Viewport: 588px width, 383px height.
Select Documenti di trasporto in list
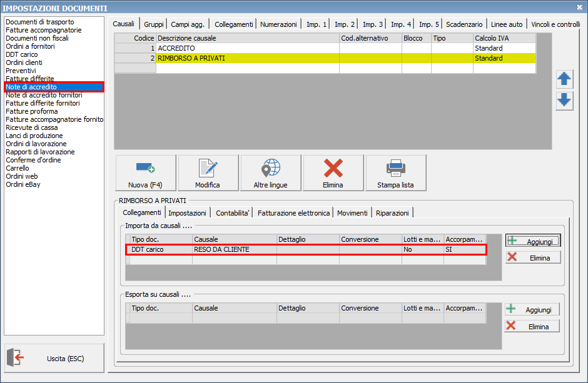point(40,22)
